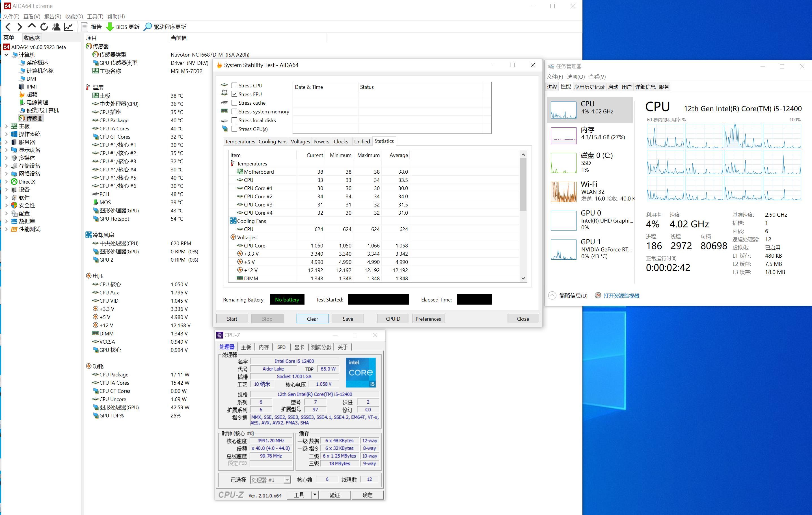This screenshot has height=515, width=812.
Task: Open the graph chart toolbar icon
Action: click(x=68, y=27)
